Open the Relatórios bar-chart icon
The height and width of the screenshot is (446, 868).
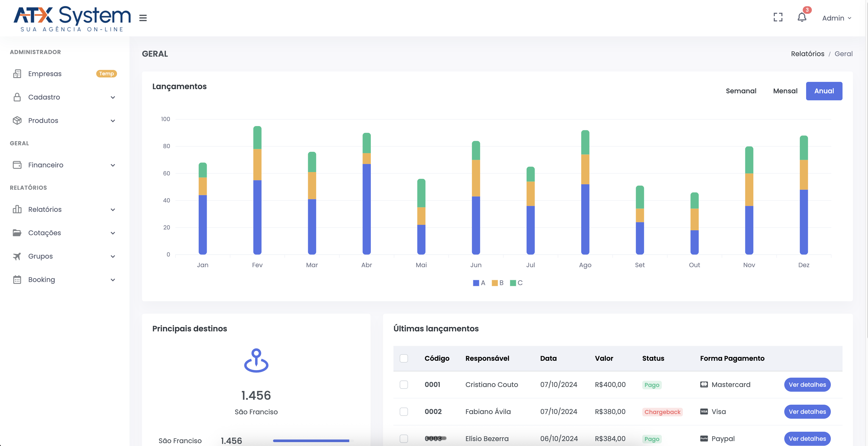pos(17,209)
